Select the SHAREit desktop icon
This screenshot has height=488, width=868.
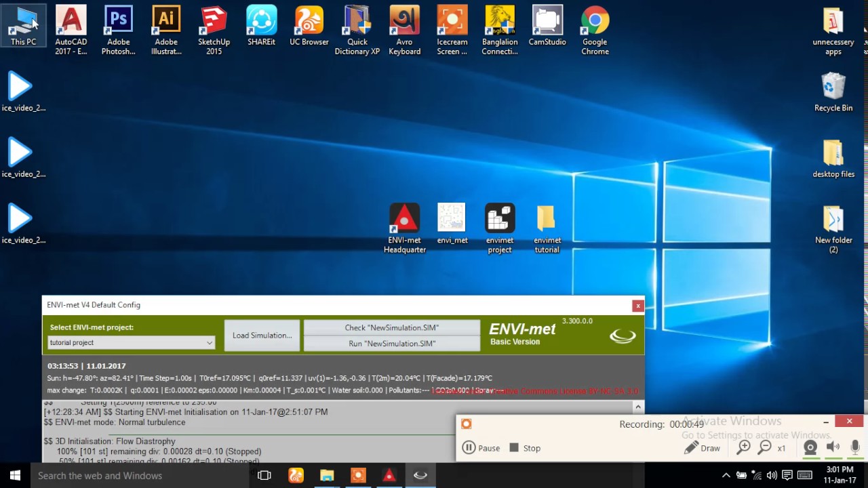[262, 26]
